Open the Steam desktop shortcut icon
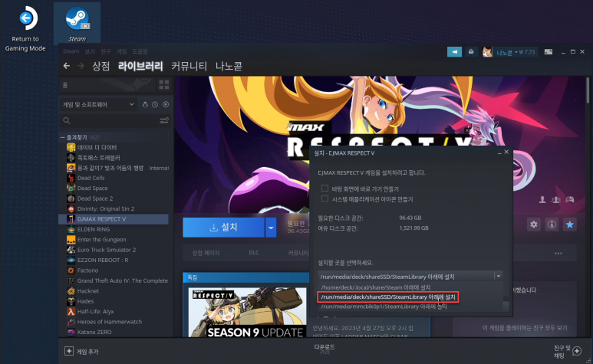 tap(77, 24)
